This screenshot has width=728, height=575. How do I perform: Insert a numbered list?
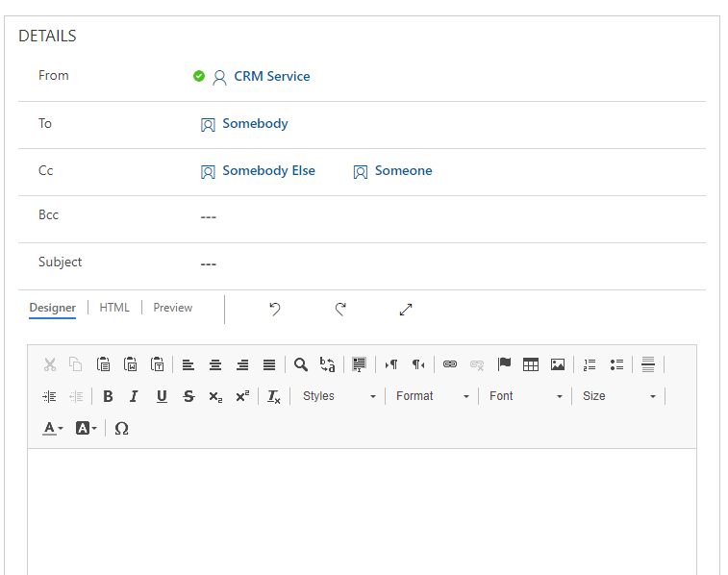click(x=590, y=364)
